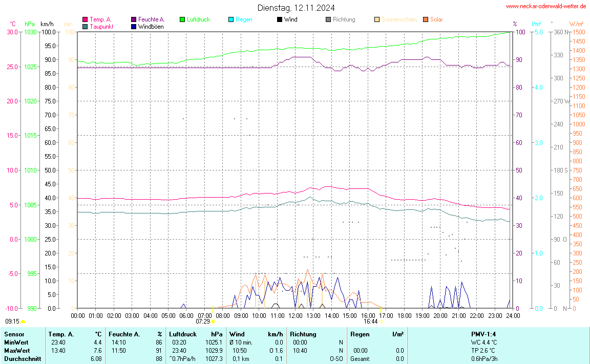Click the Sonnenschein legend square

[x=377, y=19]
